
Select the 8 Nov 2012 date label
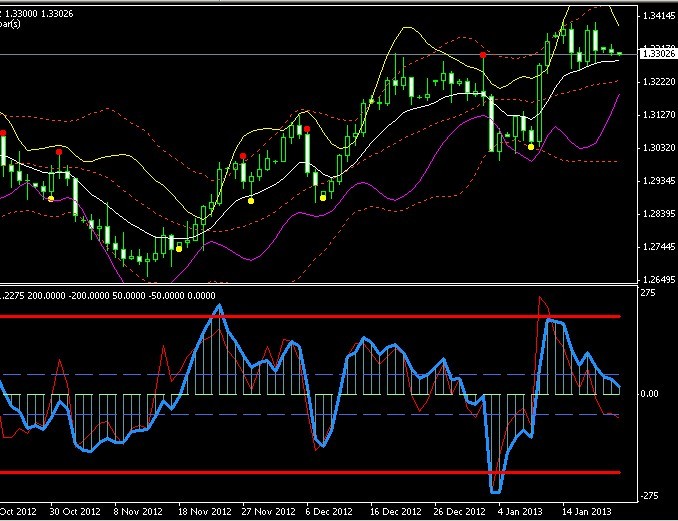[x=138, y=512]
